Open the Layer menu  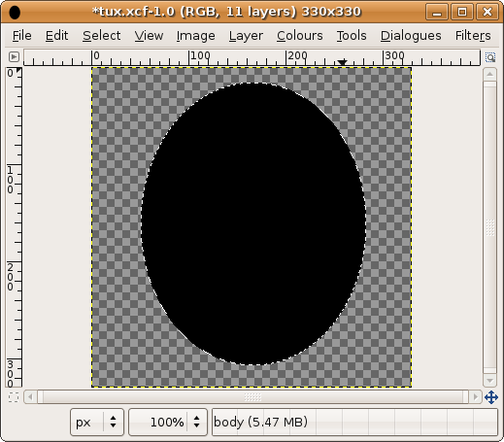point(246,36)
